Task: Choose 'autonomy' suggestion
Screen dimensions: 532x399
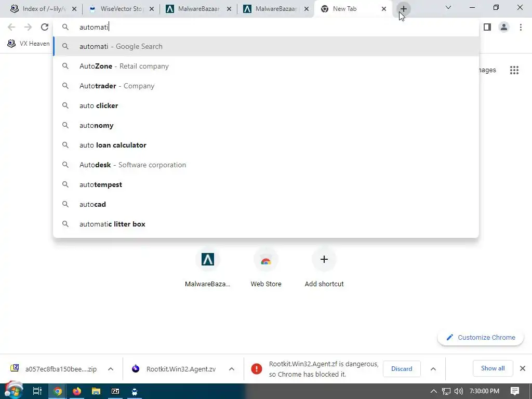Action: click(x=266, y=125)
